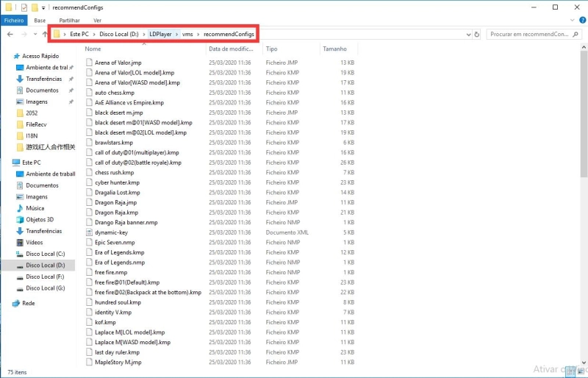Expand the address bar history dropdown
This screenshot has width=588, height=378.
(467, 35)
